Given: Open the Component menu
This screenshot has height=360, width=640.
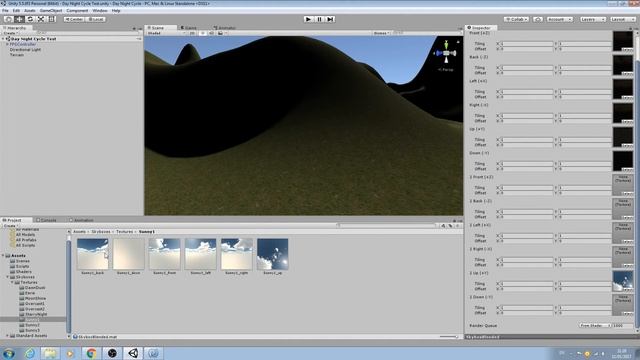Looking at the screenshot, I should [x=77, y=11].
